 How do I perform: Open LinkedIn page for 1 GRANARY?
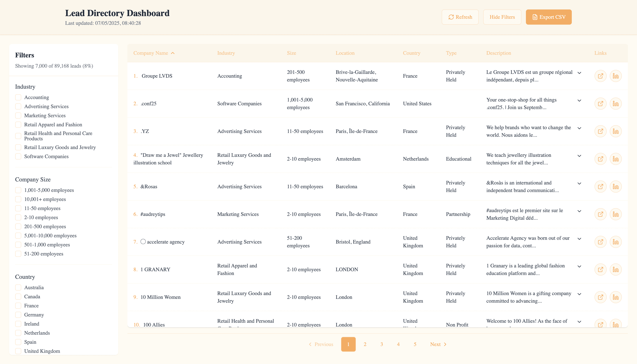coord(616,269)
